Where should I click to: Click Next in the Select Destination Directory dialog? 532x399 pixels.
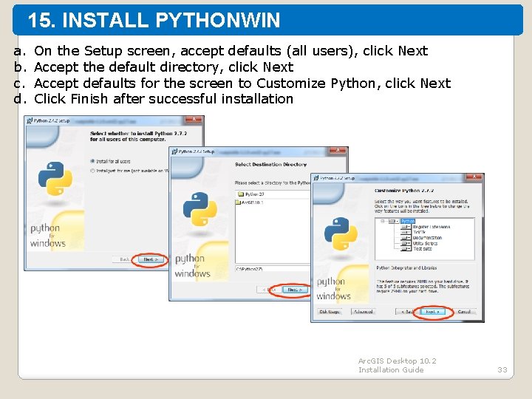(294, 290)
